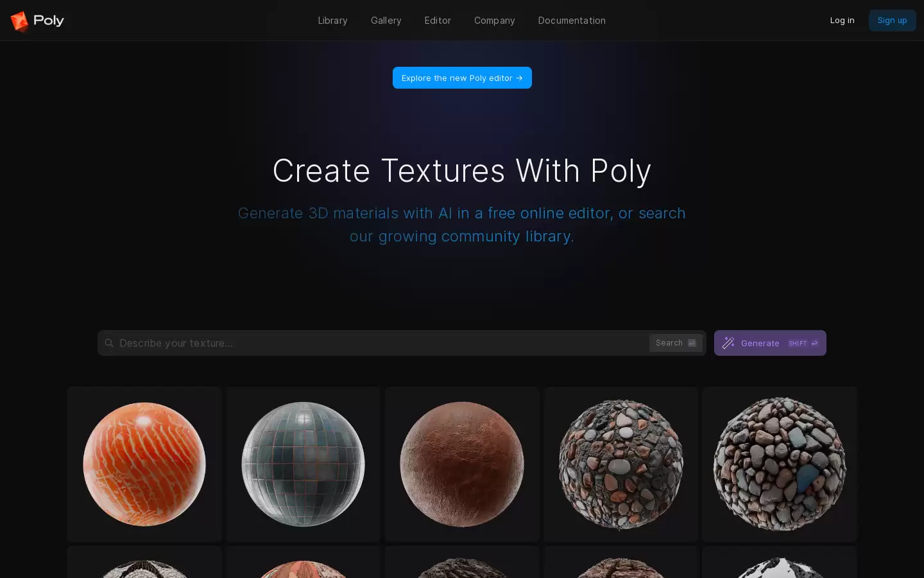
Task: Click the magnifier icon in search bar
Action: pos(109,343)
